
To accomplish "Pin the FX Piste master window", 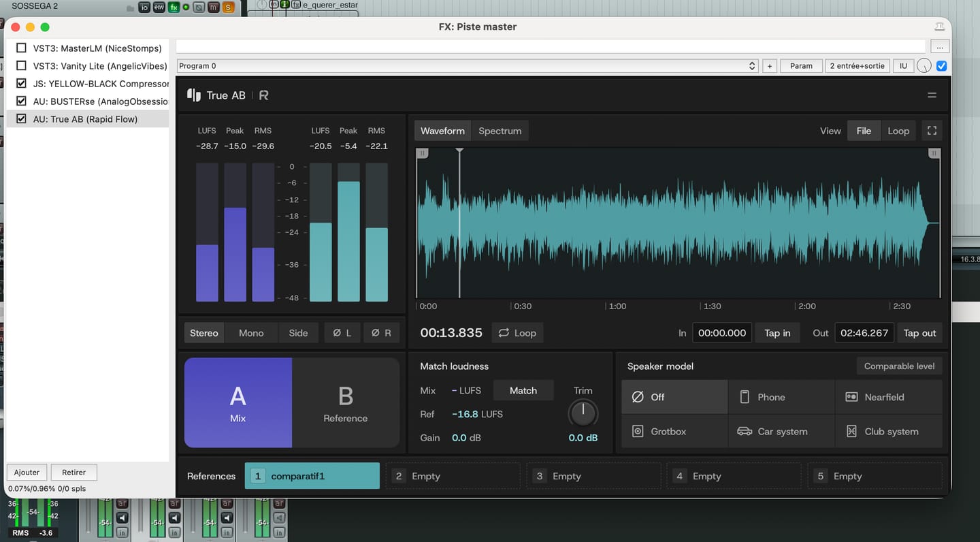I will tap(939, 27).
